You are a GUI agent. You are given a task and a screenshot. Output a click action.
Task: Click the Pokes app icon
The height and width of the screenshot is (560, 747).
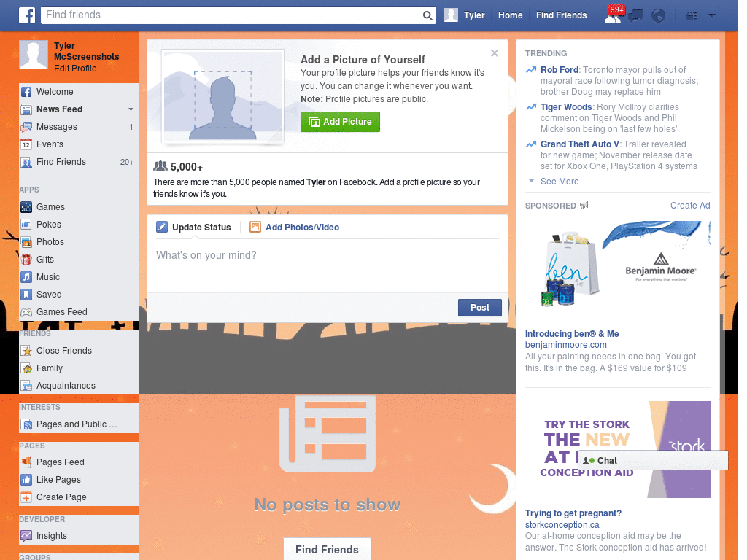(x=26, y=225)
